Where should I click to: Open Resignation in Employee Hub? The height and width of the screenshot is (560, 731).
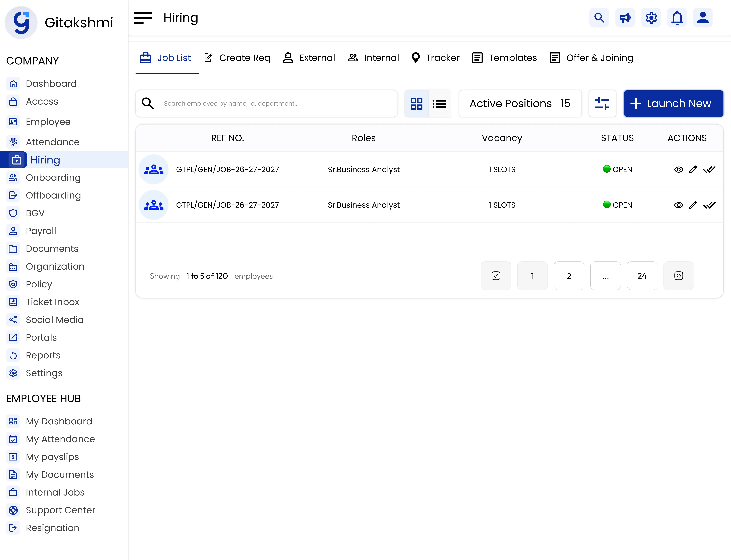click(x=43, y=528)
